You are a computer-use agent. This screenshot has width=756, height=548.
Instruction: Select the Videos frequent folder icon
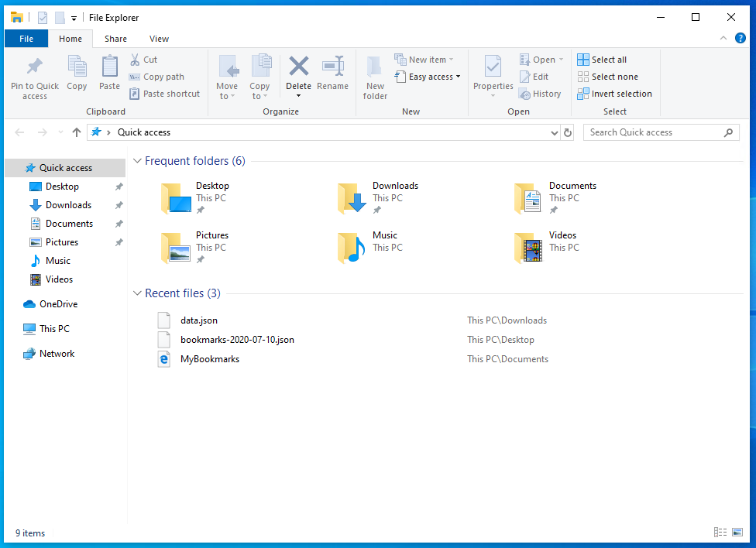[x=529, y=248]
